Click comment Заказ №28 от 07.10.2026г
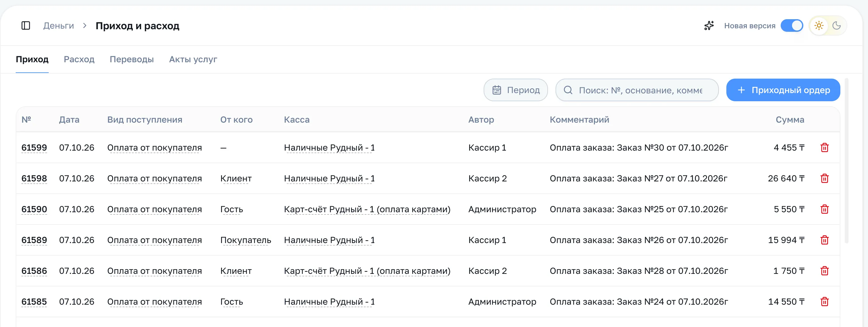 672,271
